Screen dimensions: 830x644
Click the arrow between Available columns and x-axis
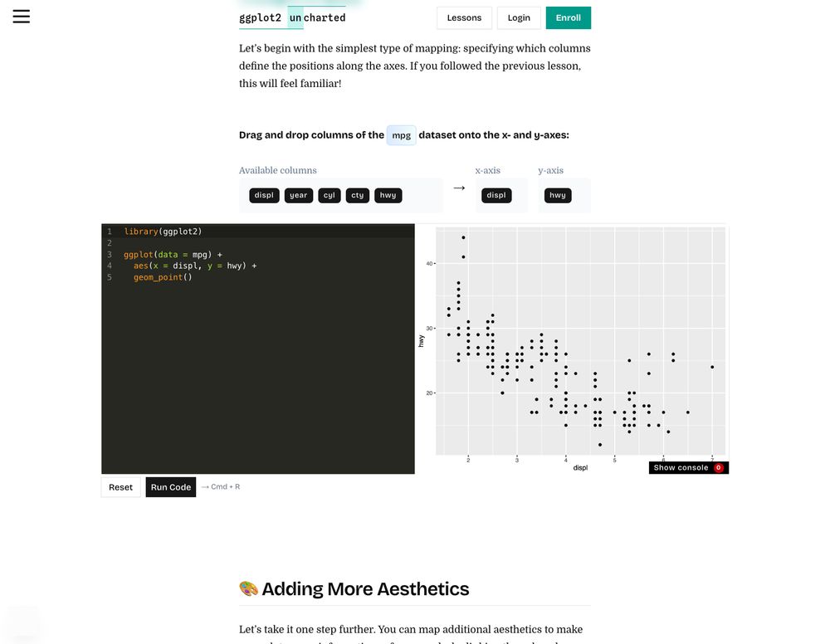[x=459, y=188]
